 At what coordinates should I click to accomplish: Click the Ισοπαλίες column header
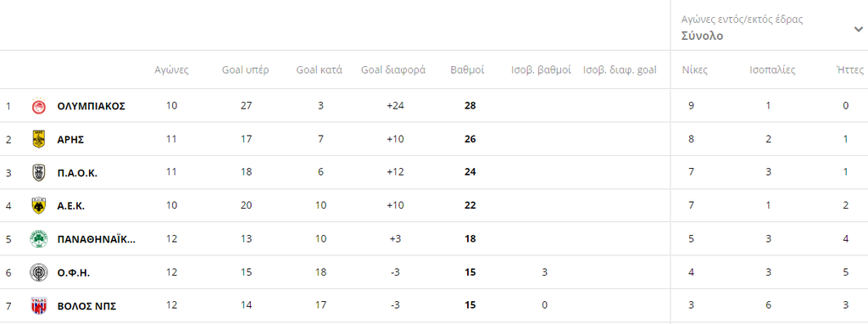pyautogui.click(x=773, y=70)
